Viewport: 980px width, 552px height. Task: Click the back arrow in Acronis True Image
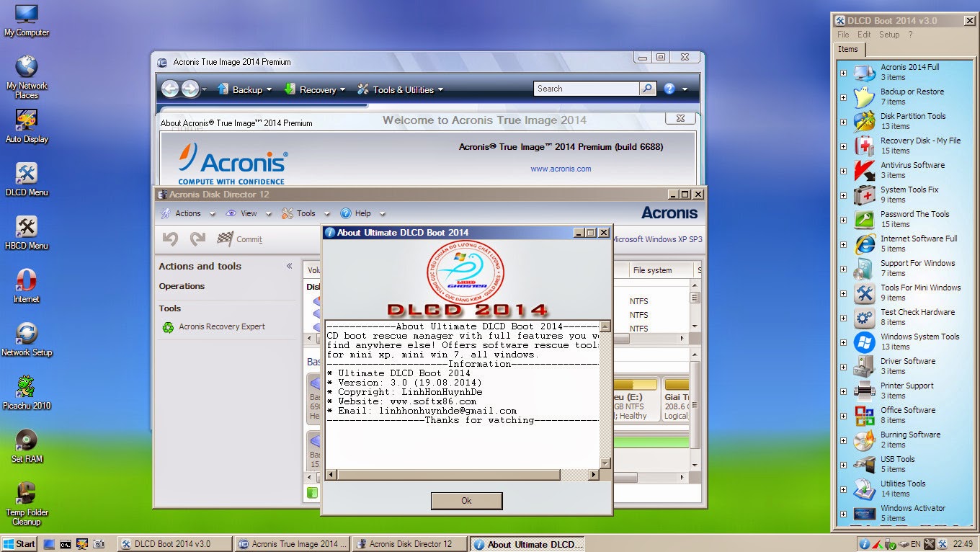pos(169,89)
